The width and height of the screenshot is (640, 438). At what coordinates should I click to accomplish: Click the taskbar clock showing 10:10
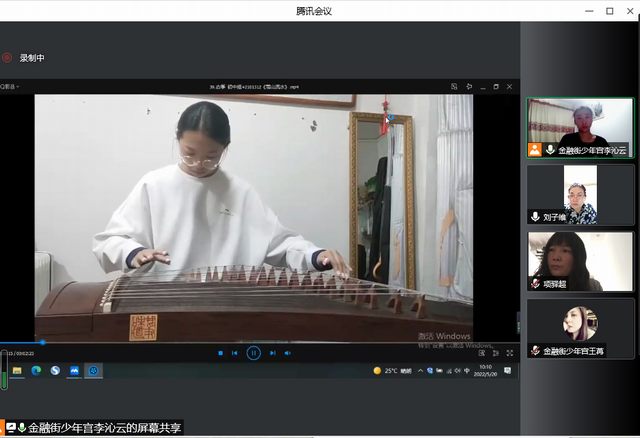pyautogui.click(x=485, y=371)
